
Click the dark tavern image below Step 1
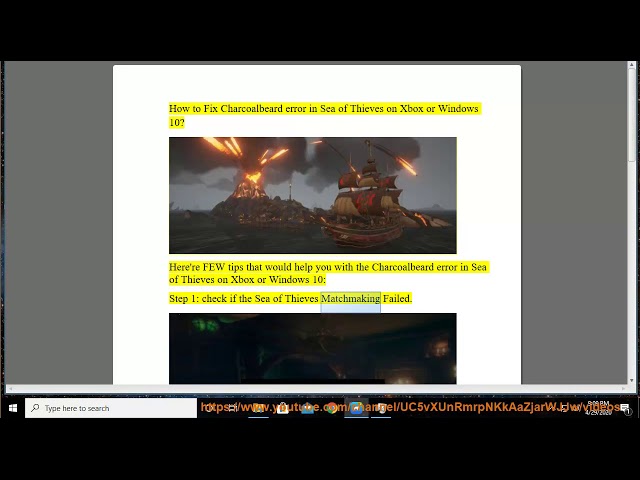(x=313, y=348)
